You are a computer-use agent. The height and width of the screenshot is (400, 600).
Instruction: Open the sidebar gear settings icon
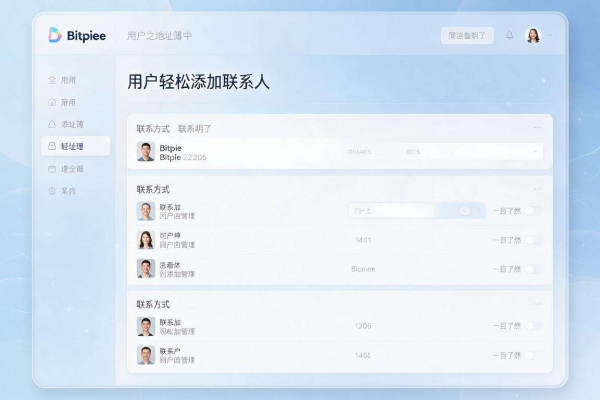52,191
